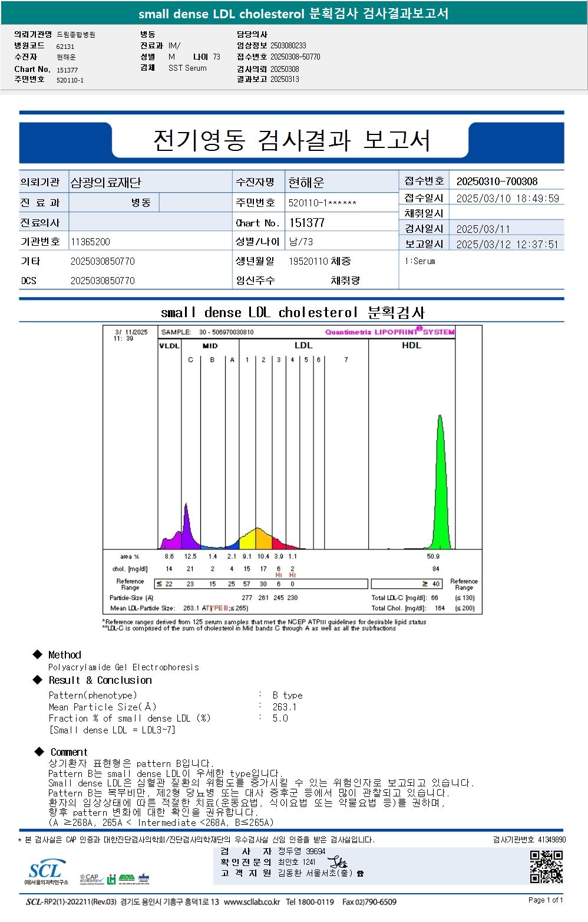Open the www.scllab.co.kr website link

point(252,902)
